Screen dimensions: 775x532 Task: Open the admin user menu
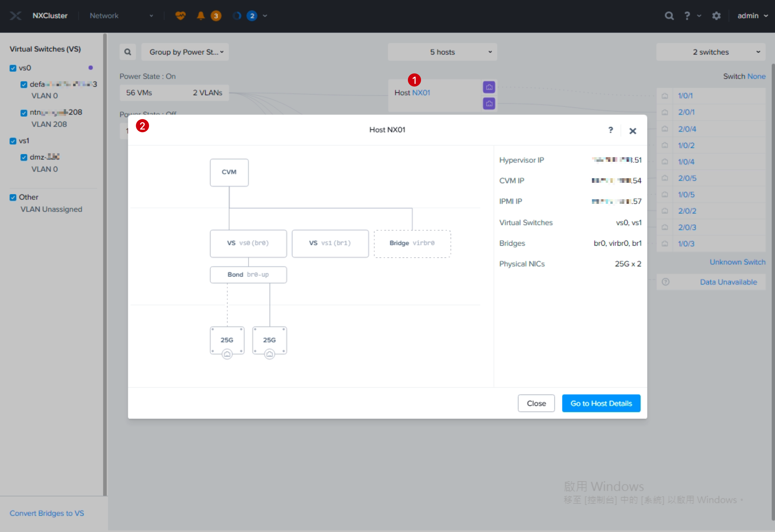(752, 16)
